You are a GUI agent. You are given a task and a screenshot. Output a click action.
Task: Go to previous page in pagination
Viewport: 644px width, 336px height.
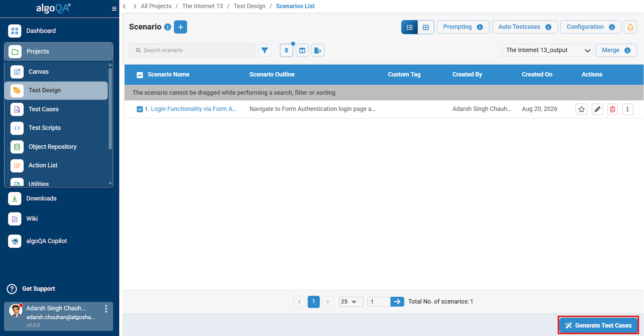[299, 302]
